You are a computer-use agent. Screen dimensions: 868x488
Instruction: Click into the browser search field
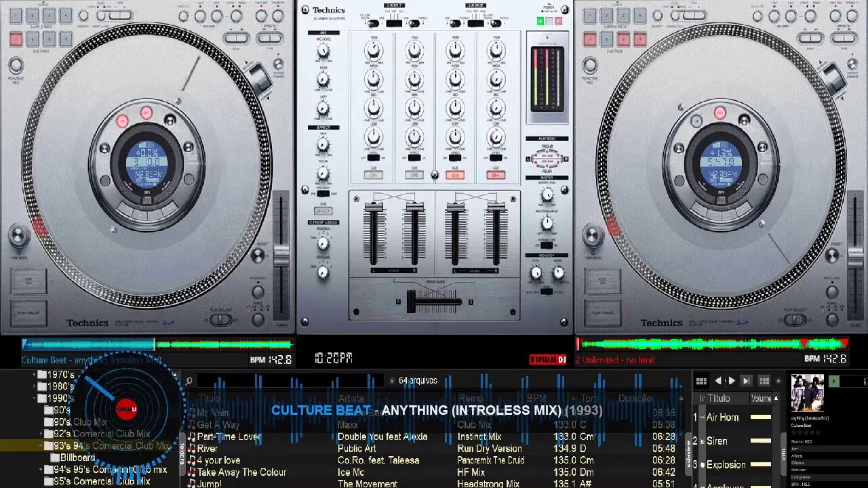290,381
